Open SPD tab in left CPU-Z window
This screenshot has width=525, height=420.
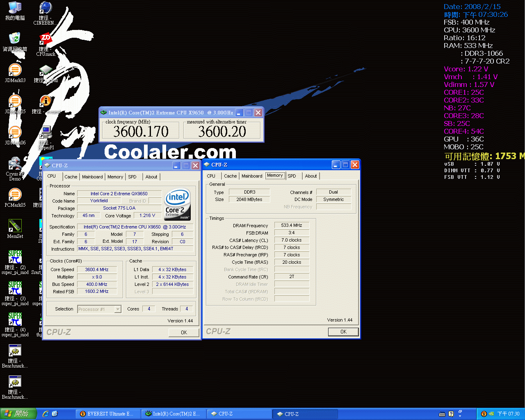pyautogui.click(x=132, y=177)
